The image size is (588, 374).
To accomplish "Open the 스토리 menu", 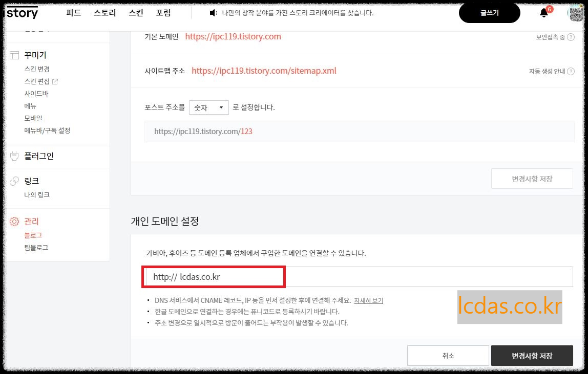I will coord(104,13).
